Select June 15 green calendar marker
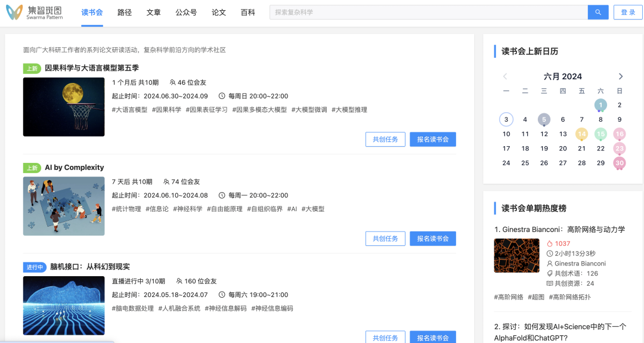This screenshot has height=343, width=644. 600,134
